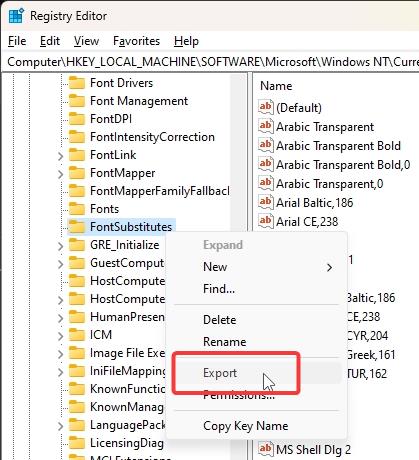Select the Arabic Transparent Bold value name
Image resolution: width=419 pixels, height=460 pixels.
pos(338,146)
